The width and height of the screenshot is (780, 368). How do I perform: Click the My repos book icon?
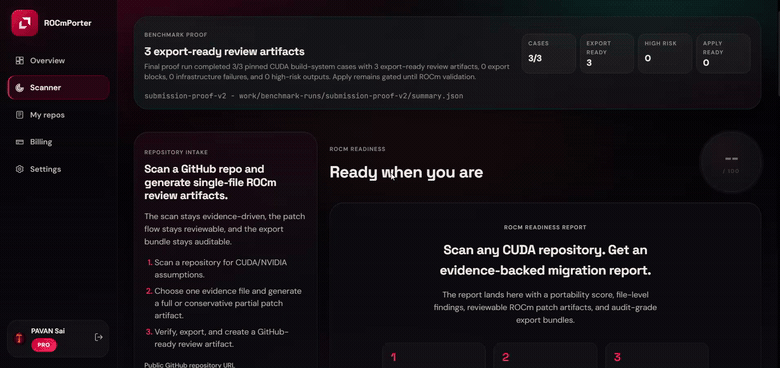point(19,115)
